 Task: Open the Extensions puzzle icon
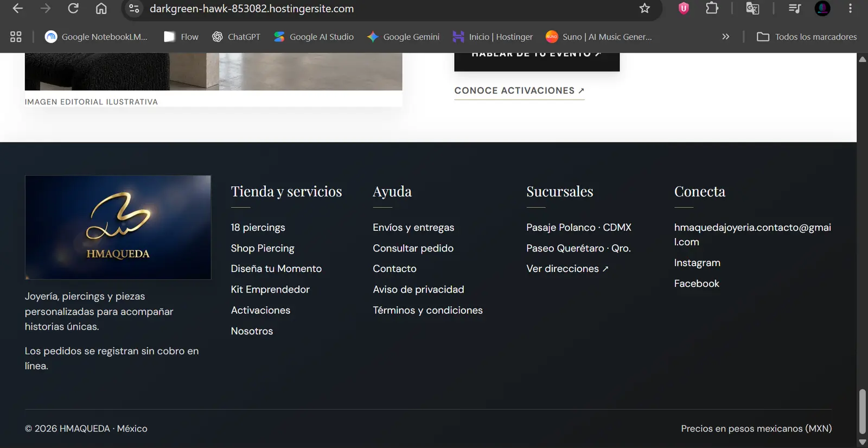712,8
